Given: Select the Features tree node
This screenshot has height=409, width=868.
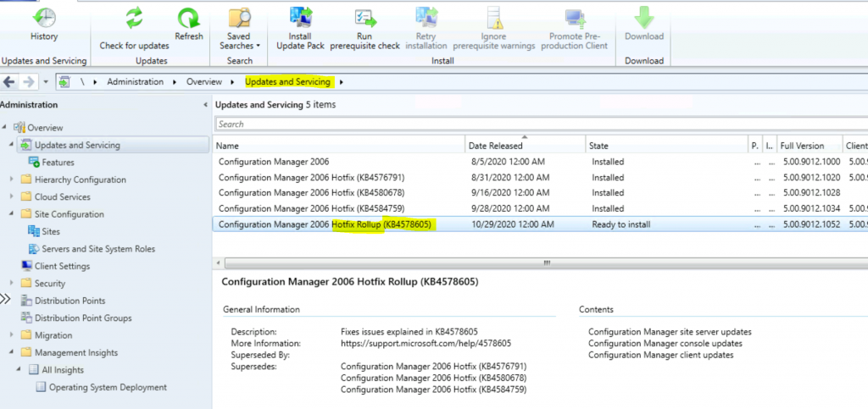Looking at the screenshot, I should click(x=58, y=163).
